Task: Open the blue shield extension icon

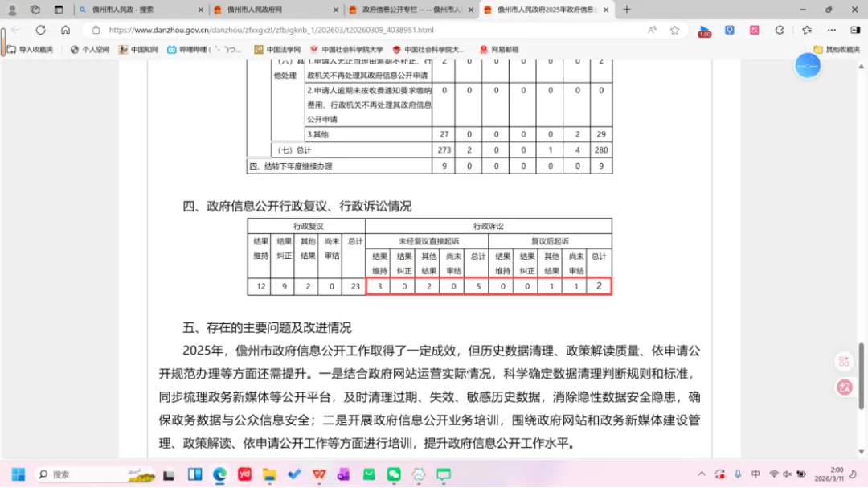Action: click(730, 30)
